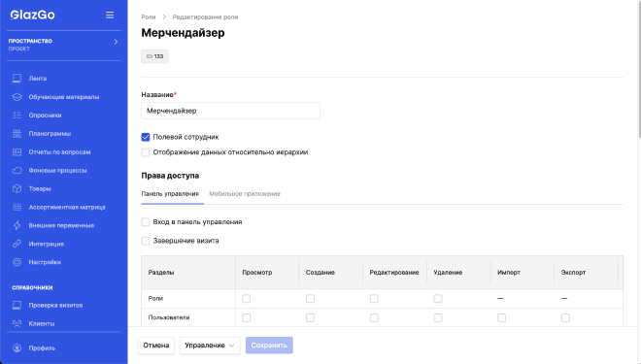Collapse sidebar with hamburger menu icon
The height and width of the screenshot is (364, 641).
(110, 16)
